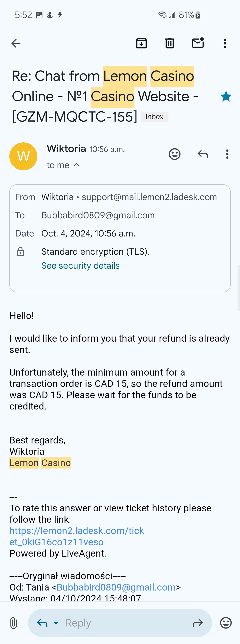Open See security details link
The height and width of the screenshot is (644, 240).
pos(80,266)
